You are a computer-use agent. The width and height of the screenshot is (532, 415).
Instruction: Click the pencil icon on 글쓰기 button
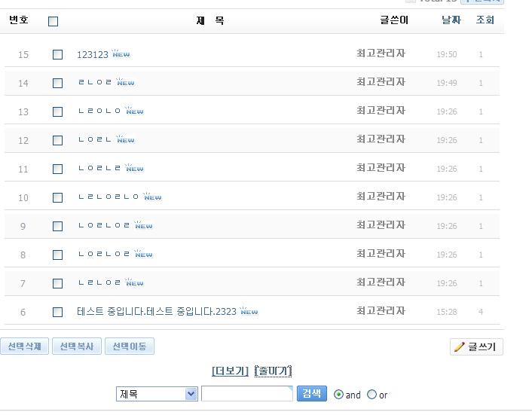pos(459,347)
